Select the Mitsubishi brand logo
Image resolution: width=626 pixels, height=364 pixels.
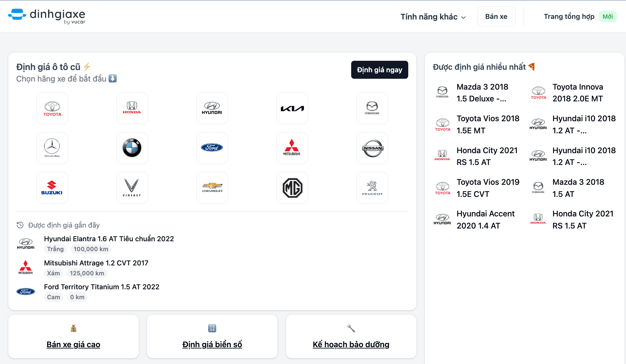click(x=292, y=148)
